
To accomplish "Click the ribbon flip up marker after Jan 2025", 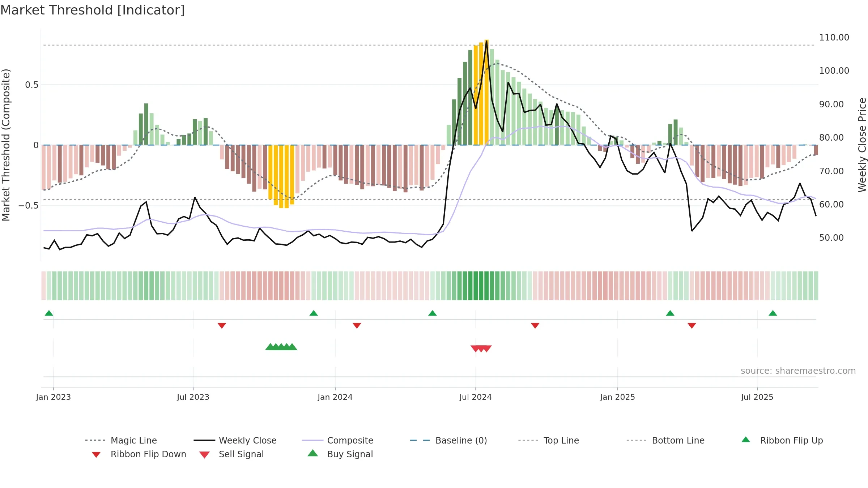I will pos(670,313).
